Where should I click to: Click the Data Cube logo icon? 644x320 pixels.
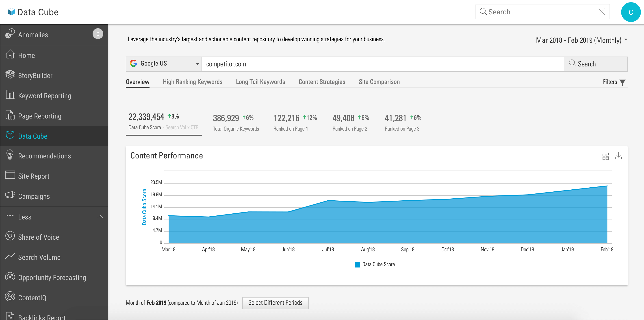click(11, 12)
